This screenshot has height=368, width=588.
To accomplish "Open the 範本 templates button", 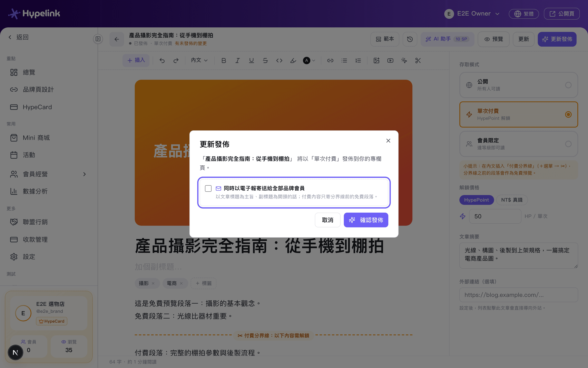I will 385,39.
